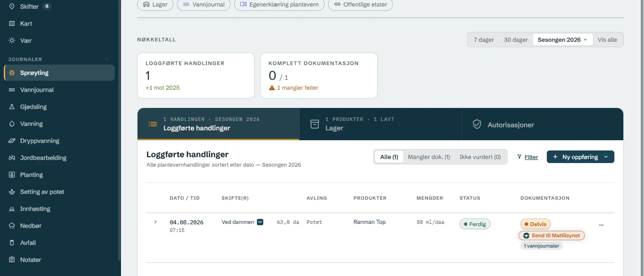This screenshot has height=276, width=644.
Task: Click the Lager tab box icon
Action: [x=314, y=124]
